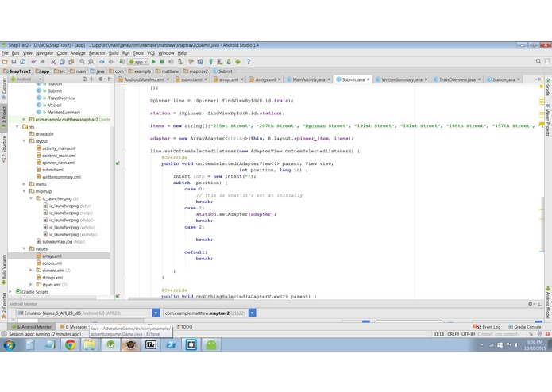
Task: Open the AVD Manager icon
Action: (x=220, y=62)
